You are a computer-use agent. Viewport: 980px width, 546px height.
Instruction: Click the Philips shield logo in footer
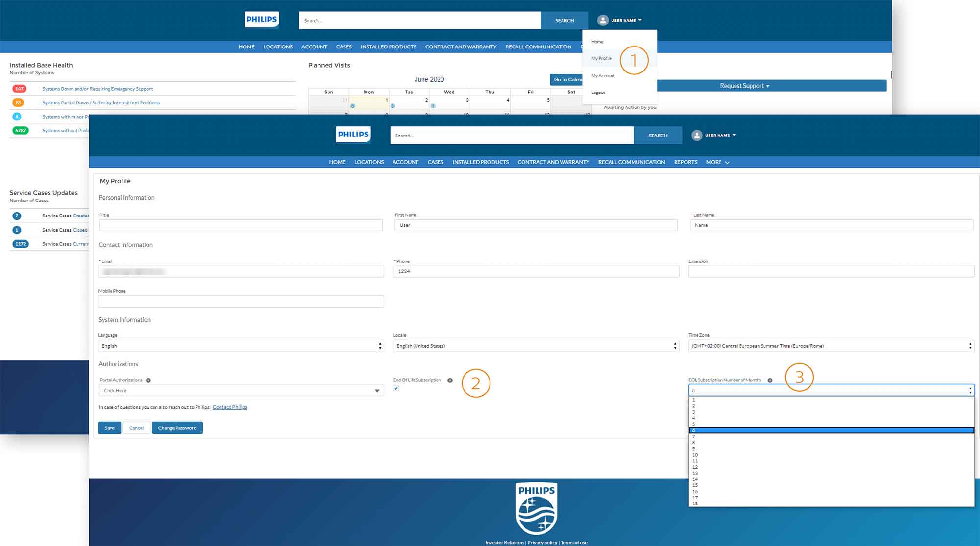[x=537, y=508]
